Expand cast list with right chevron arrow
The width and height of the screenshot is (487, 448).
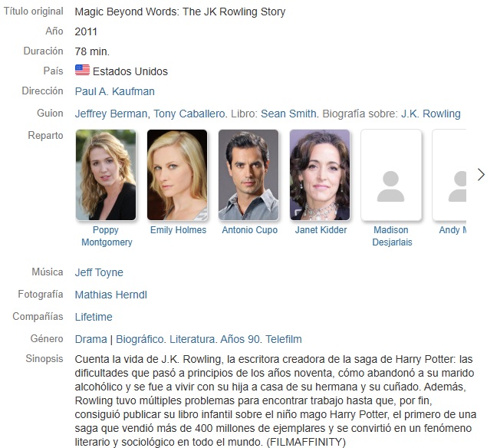pos(481,175)
